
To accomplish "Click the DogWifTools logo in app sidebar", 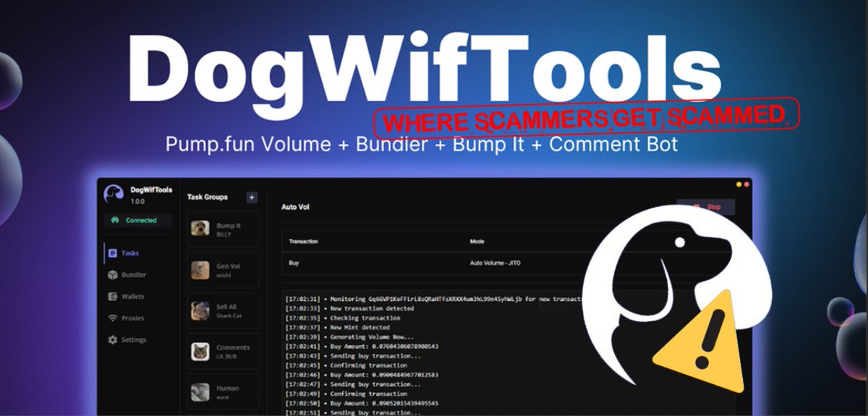I will [x=114, y=195].
